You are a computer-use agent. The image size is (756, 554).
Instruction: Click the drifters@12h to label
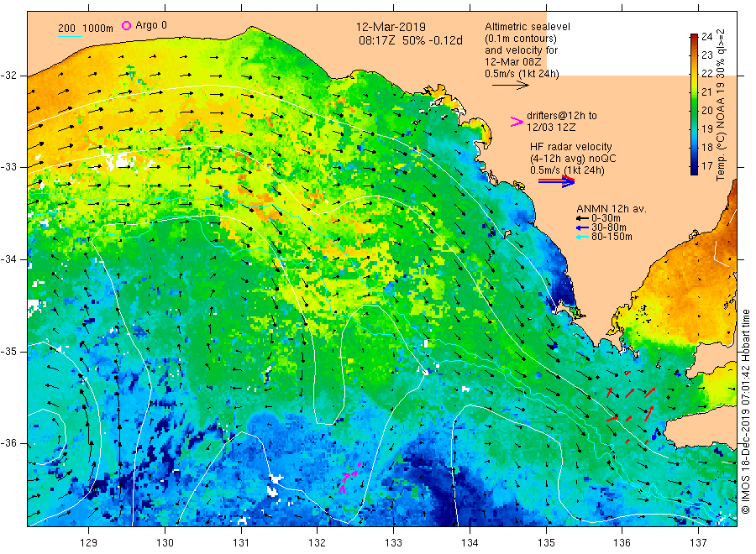point(561,116)
